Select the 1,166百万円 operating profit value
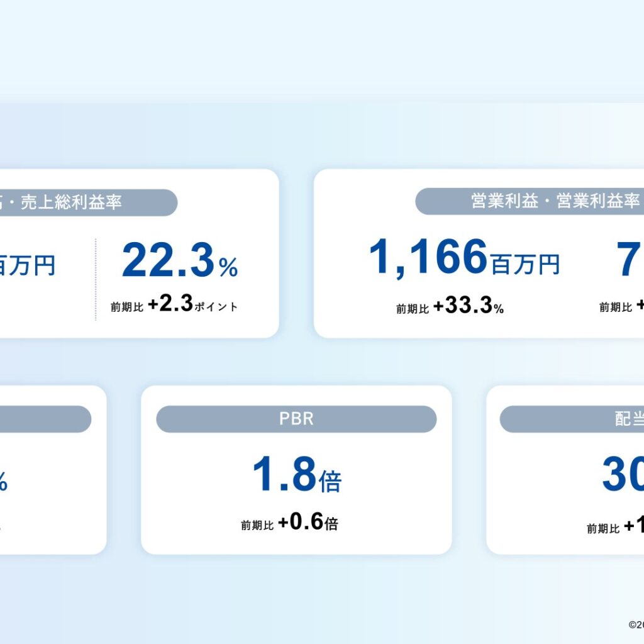Viewport: 644px width, 644px height. tap(465, 258)
